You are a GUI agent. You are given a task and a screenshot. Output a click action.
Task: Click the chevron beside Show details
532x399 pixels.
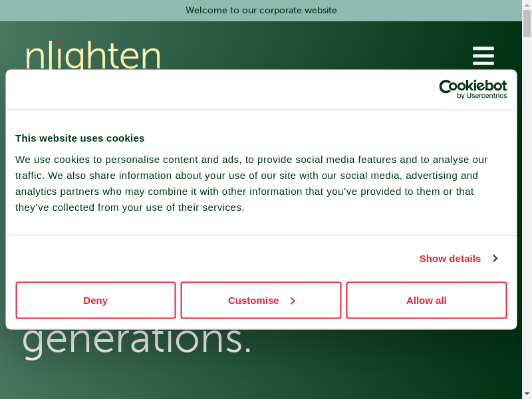pos(495,258)
